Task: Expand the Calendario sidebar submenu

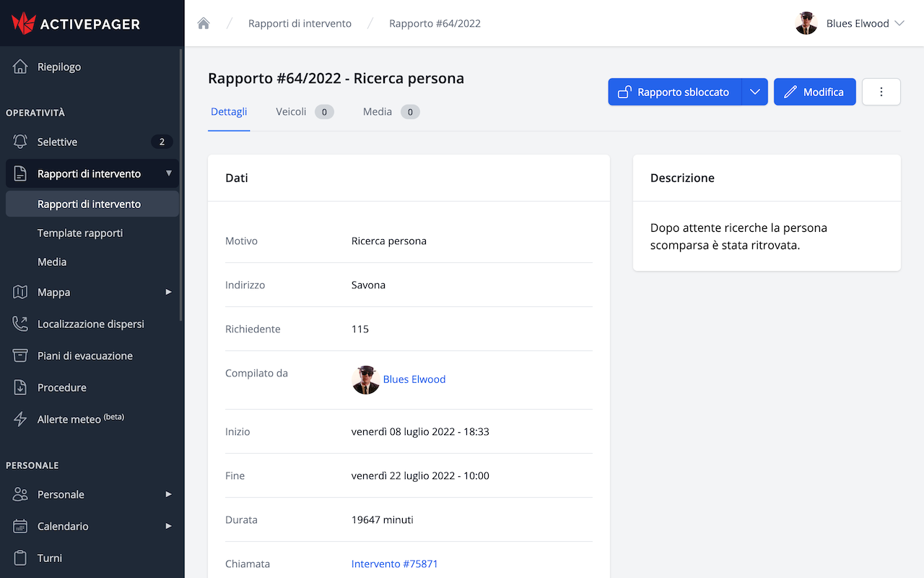Action: pyautogui.click(x=169, y=526)
